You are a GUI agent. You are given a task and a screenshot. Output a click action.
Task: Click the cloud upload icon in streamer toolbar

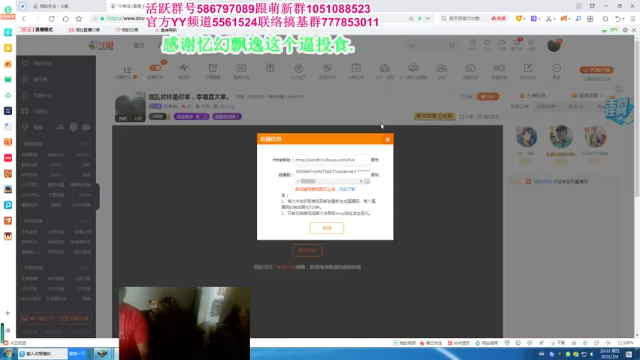[413, 68]
